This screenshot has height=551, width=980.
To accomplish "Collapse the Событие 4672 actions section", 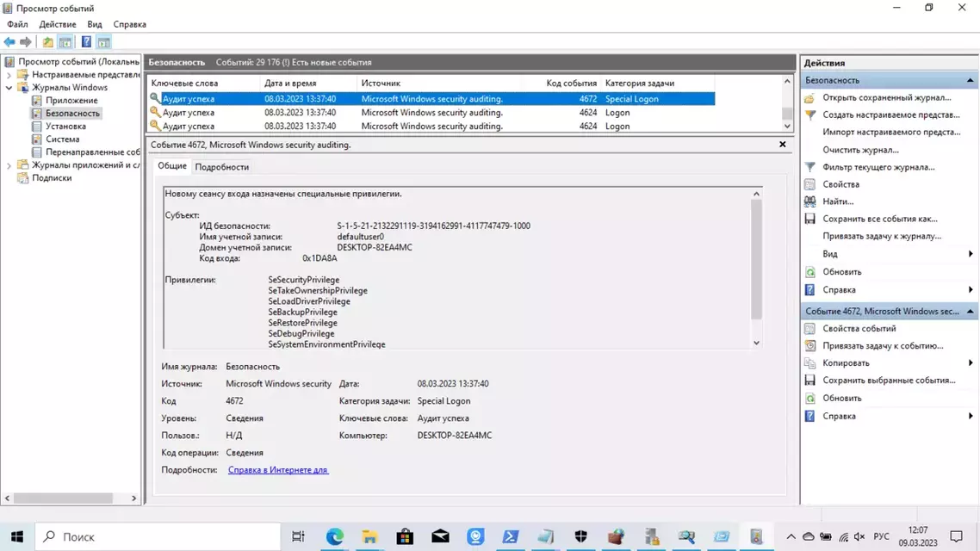I will coord(970,311).
